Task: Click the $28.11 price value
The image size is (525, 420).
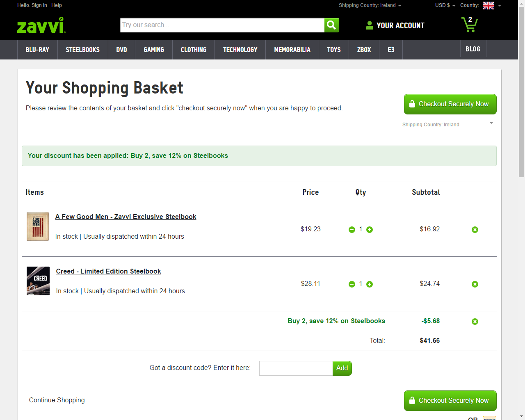Action: (310, 283)
